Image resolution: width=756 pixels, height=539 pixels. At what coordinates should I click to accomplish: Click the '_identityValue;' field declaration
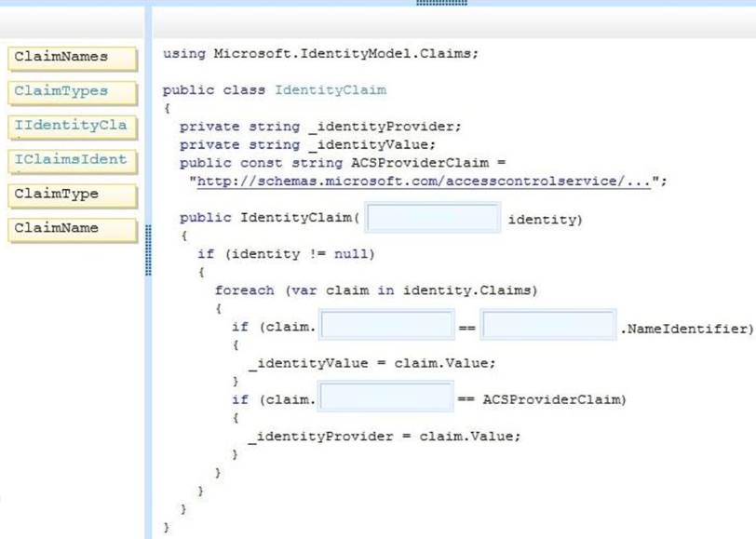click(x=307, y=145)
